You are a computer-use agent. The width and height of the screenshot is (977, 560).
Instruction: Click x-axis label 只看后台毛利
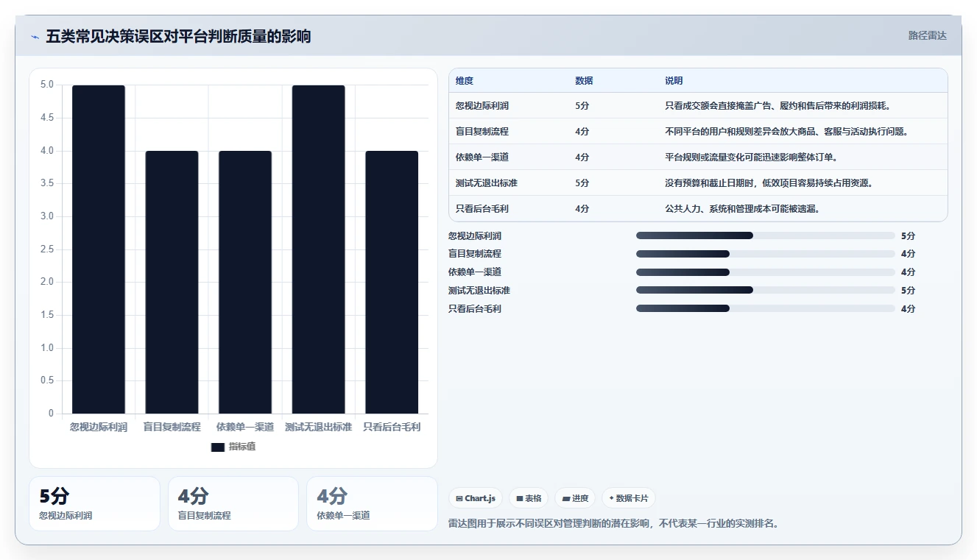coord(392,427)
